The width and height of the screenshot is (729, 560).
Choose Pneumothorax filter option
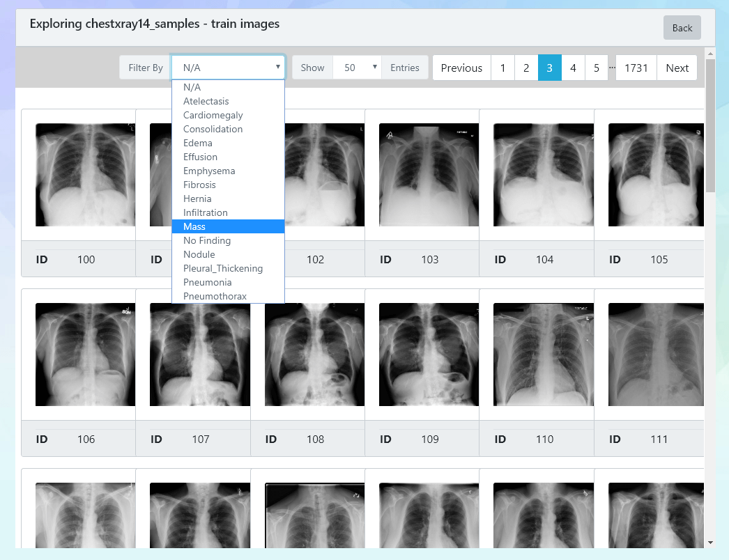tap(228, 297)
